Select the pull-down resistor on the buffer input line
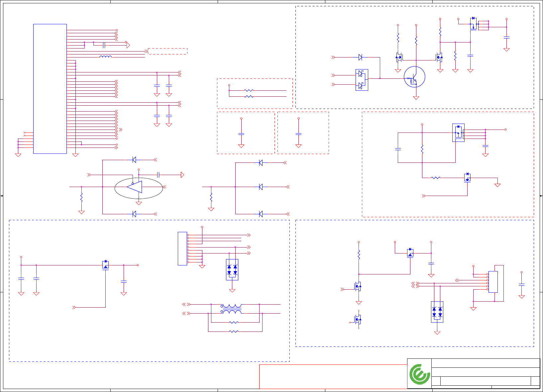Screen dimensions: 543x392 81,198
